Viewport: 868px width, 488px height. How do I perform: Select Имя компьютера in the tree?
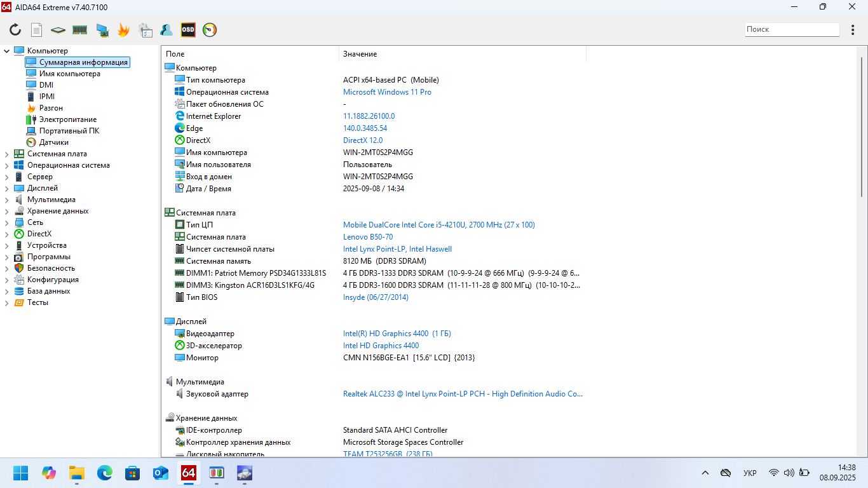[69, 74]
